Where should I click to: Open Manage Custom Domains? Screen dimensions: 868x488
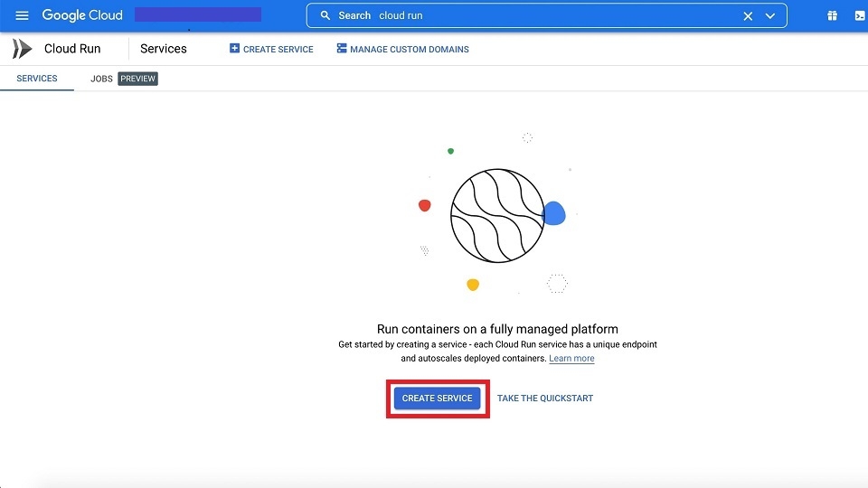tap(402, 49)
